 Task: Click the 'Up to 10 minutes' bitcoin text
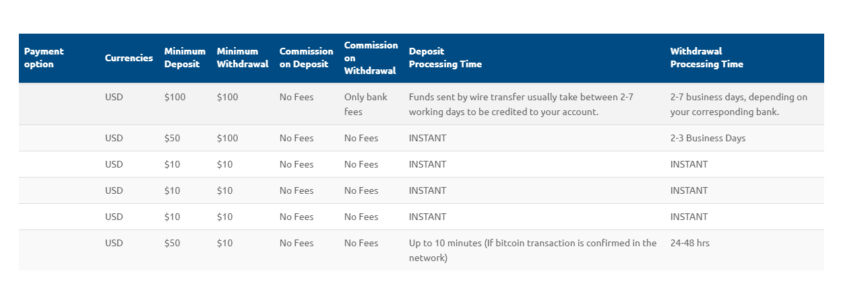[x=532, y=250]
